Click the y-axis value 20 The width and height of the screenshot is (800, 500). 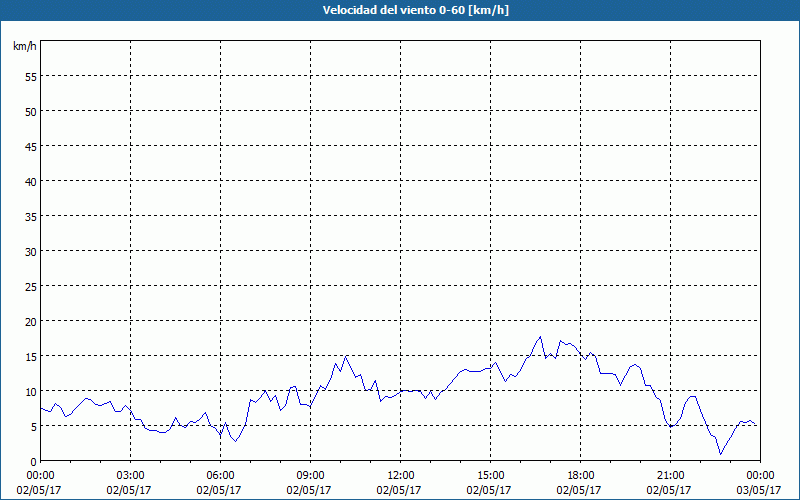[31, 321]
